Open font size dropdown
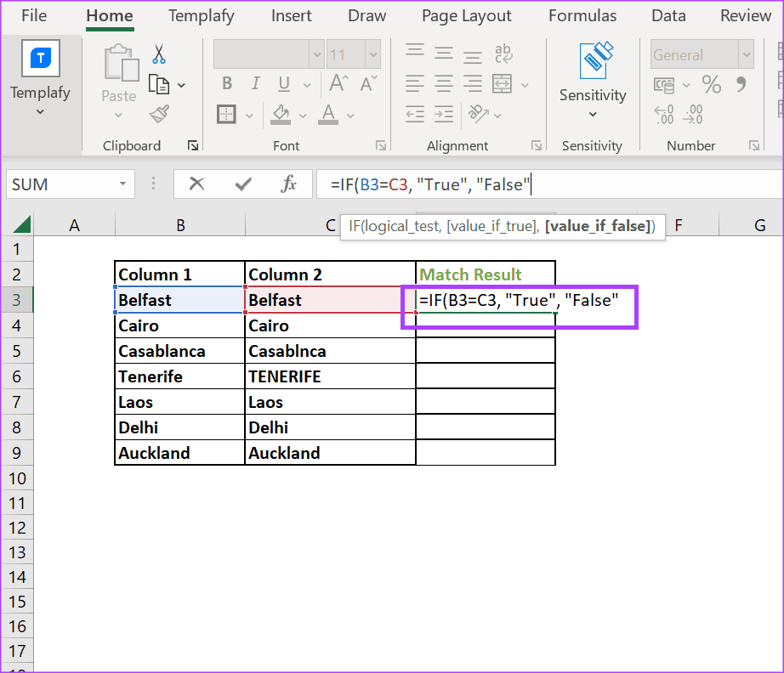784x673 pixels. 373,54
